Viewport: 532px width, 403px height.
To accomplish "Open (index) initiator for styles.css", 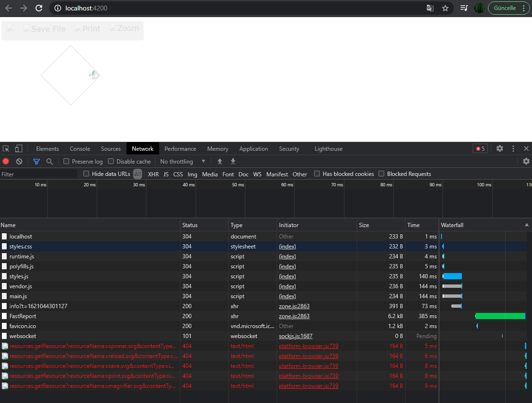I will (288, 247).
